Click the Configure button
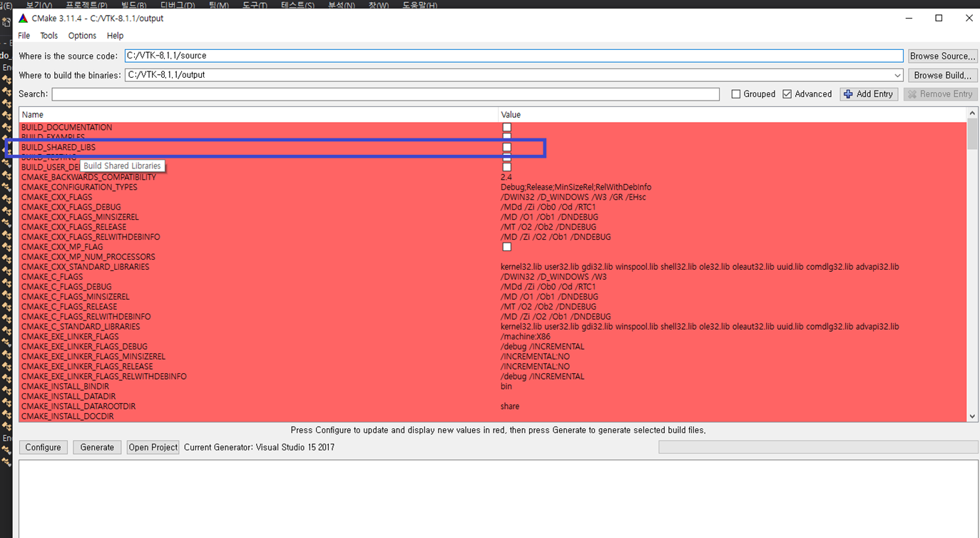Viewport: 980px width, 538px height. tap(43, 447)
